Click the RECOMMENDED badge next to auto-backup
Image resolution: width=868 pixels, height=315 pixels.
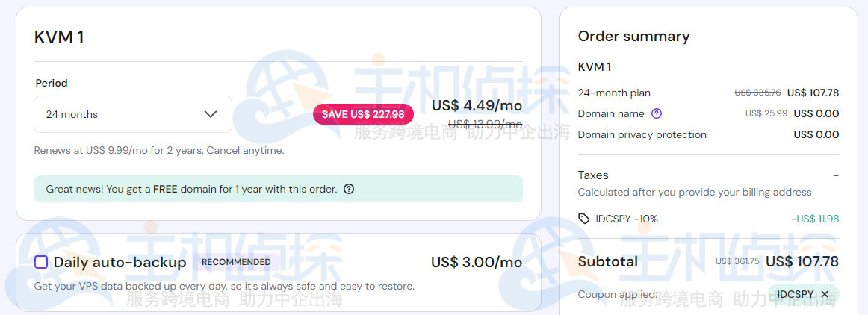coord(236,262)
